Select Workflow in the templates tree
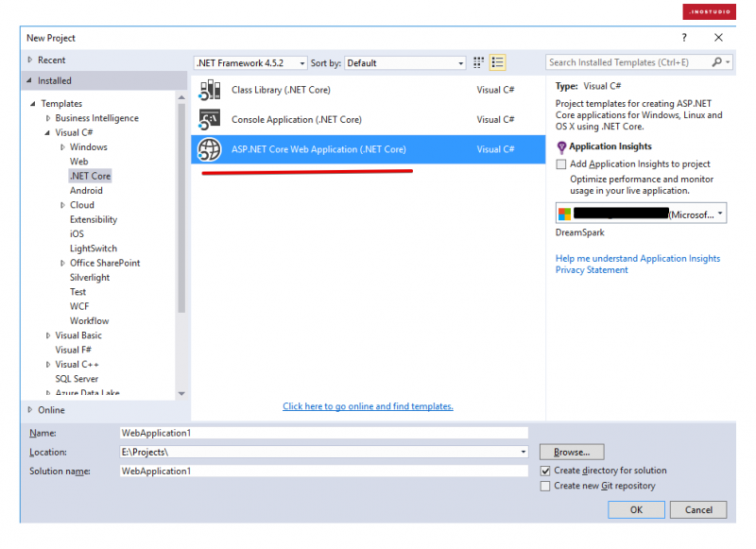Screen dimensions: 756x549 (89, 321)
